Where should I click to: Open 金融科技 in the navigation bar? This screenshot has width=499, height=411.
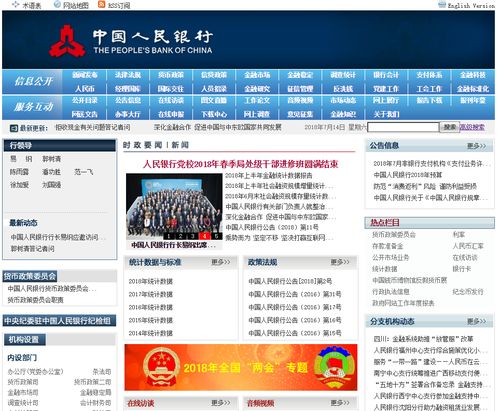point(473,75)
